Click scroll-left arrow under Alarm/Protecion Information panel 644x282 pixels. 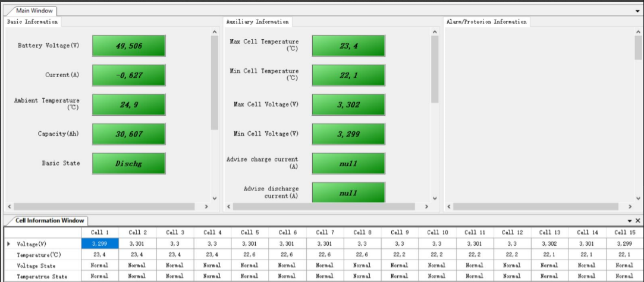click(x=448, y=207)
